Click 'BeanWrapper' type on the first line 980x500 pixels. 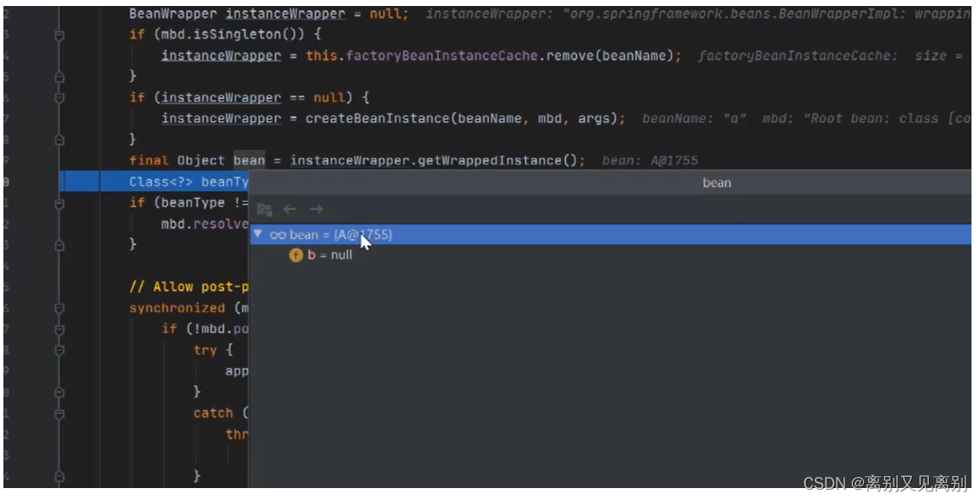(x=173, y=13)
